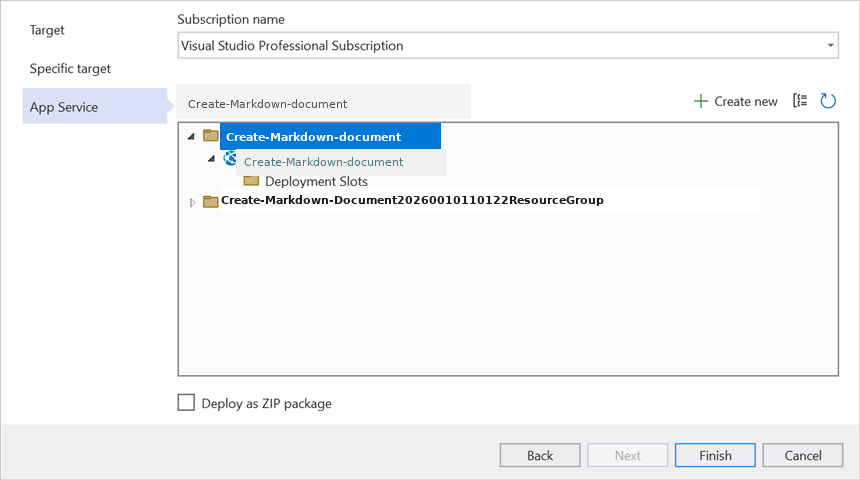Click the disabled Next button
Viewport: 860px width, 480px height.
(x=627, y=455)
